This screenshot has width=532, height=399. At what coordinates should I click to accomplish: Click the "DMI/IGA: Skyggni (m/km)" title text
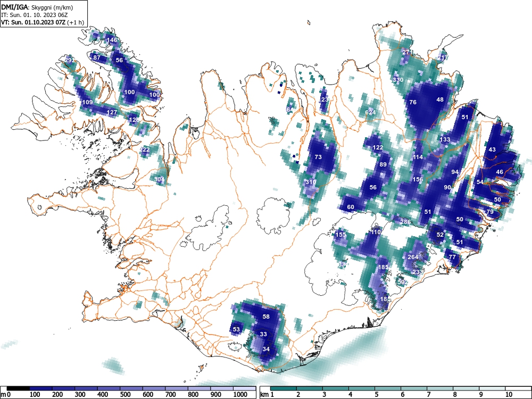click(37, 7)
